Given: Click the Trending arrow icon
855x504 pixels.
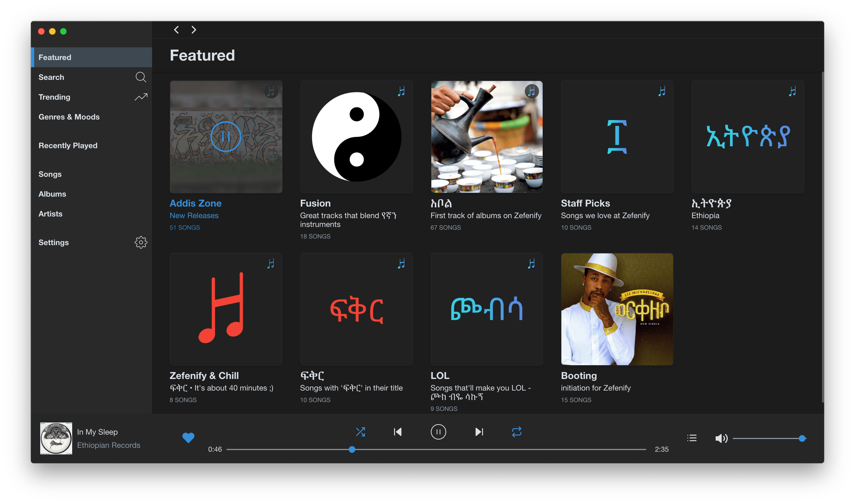Looking at the screenshot, I should click(141, 97).
